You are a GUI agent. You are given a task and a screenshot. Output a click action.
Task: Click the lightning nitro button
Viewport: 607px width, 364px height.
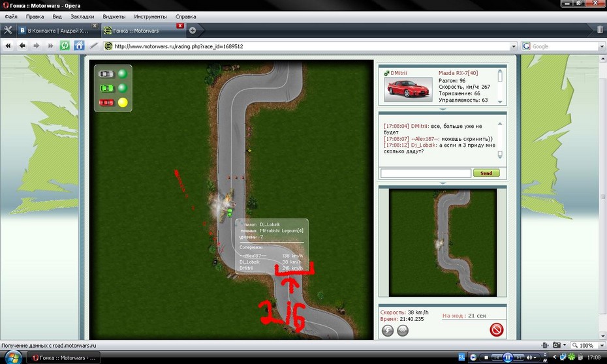pos(388,330)
